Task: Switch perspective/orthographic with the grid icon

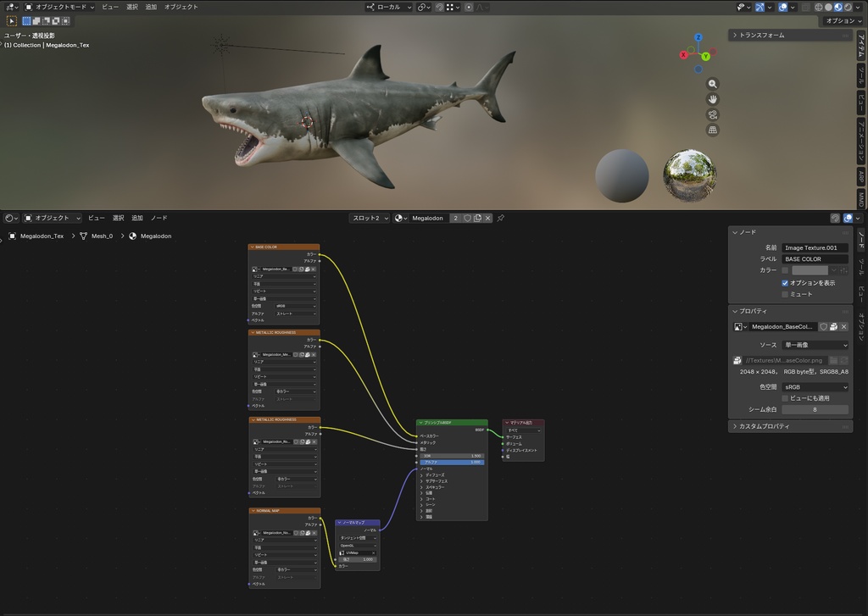Action: [712, 130]
